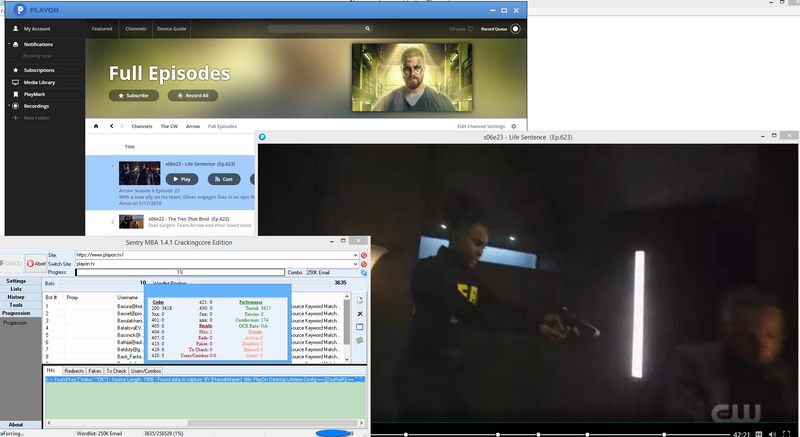800x437 pixels.
Task: Open the About section in Sentry MBA
Action: [x=16, y=424]
